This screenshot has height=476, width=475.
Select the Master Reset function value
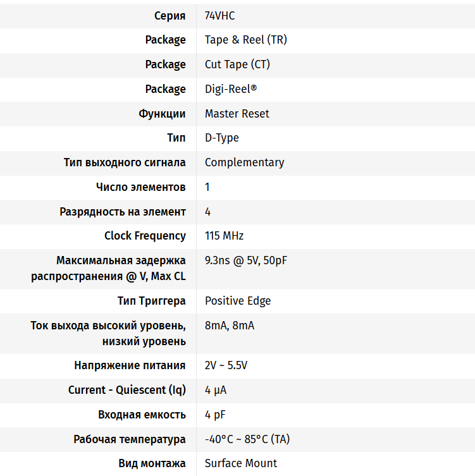point(237,114)
